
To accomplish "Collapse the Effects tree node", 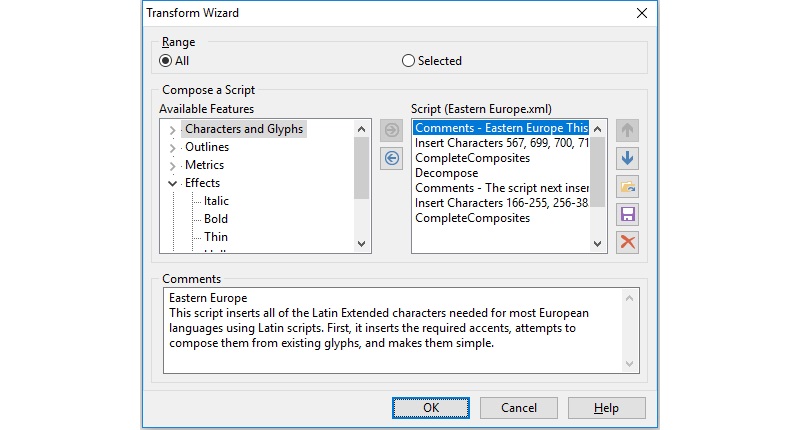I will (x=172, y=183).
